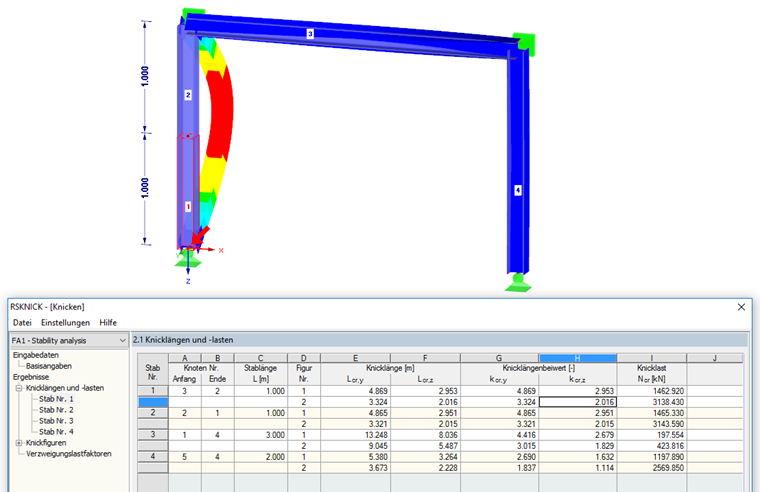
Task: Select column header E
Action: (x=355, y=358)
